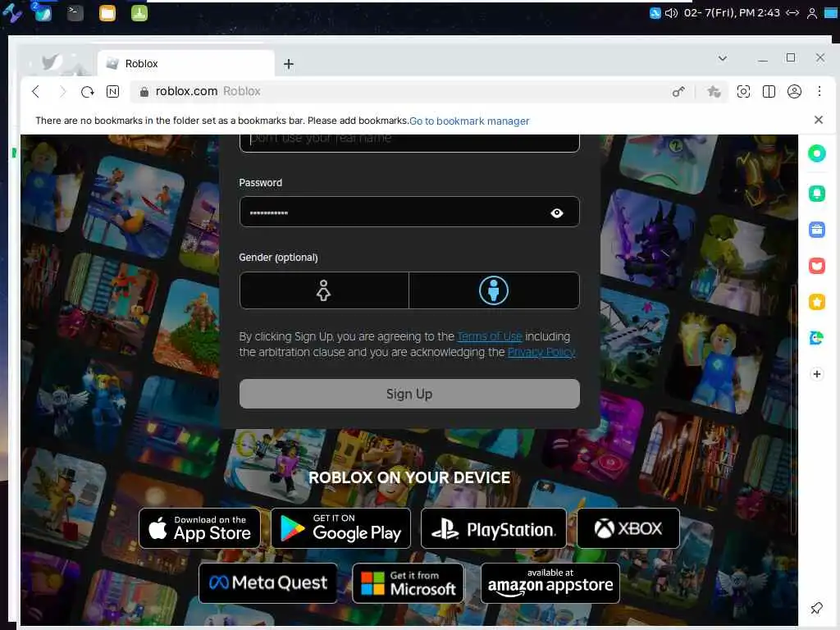Open the blue calendar sidebar icon

pyautogui.click(x=816, y=230)
